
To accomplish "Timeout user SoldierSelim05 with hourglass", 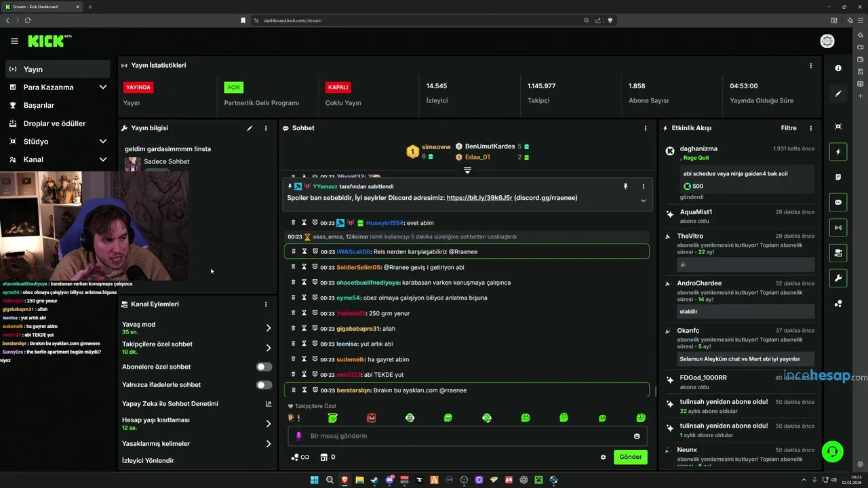I will click(x=304, y=267).
